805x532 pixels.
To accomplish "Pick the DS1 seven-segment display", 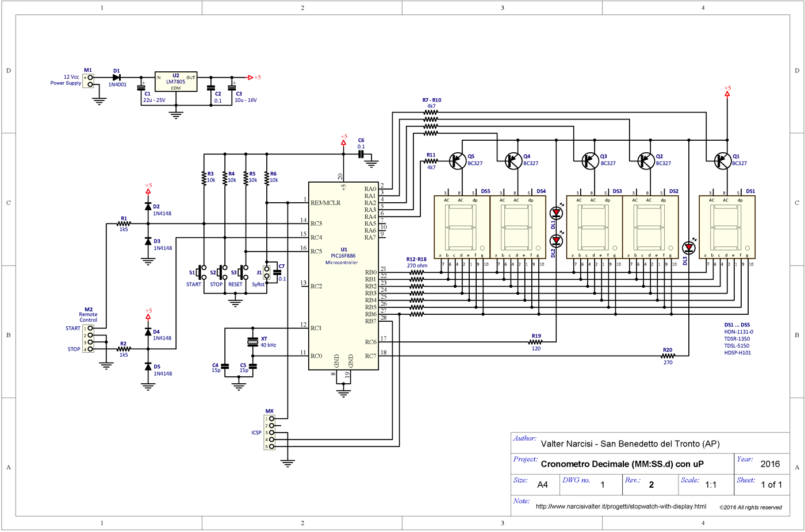I will pos(727,228).
